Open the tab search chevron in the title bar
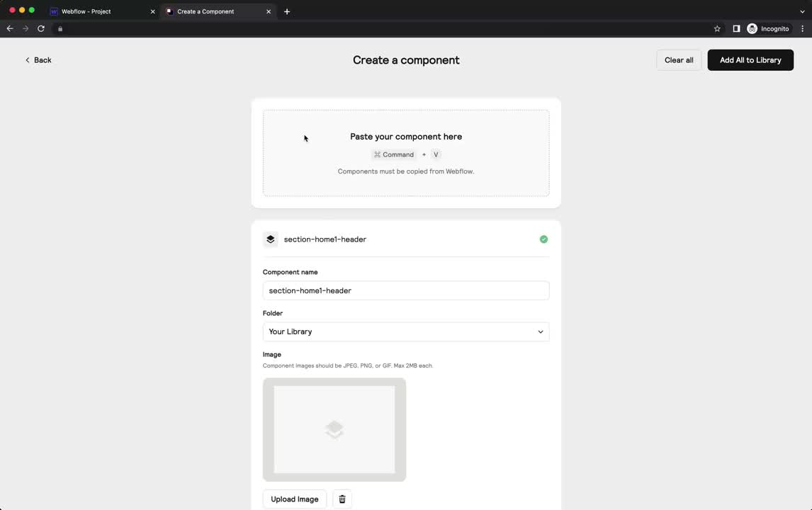Viewport: 812px width, 510px height. click(802, 11)
